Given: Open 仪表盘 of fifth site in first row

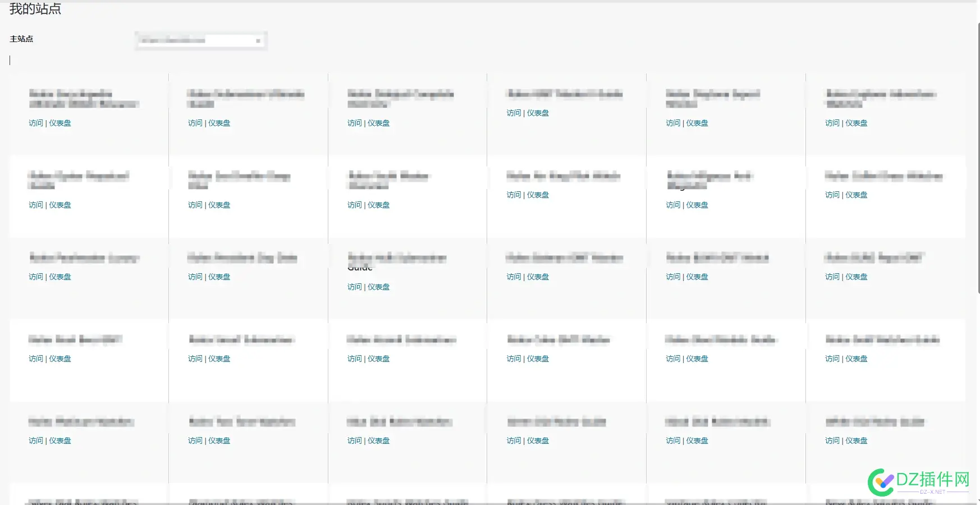Looking at the screenshot, I should click(697, 123).
